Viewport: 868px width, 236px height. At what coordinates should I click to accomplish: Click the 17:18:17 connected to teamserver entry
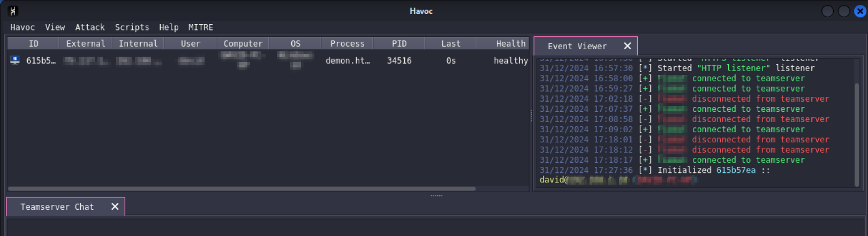coord(672,159)
